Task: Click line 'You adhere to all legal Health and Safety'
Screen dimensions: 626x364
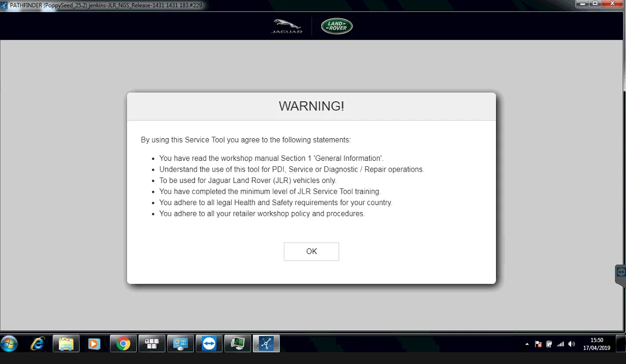Action: [276, 203]
